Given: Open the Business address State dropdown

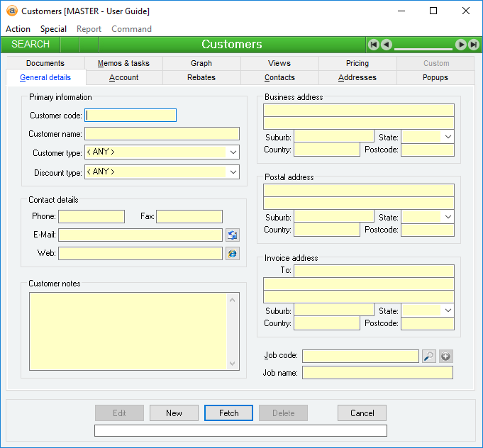Looking at the screenshot, I should click(448, 137).
